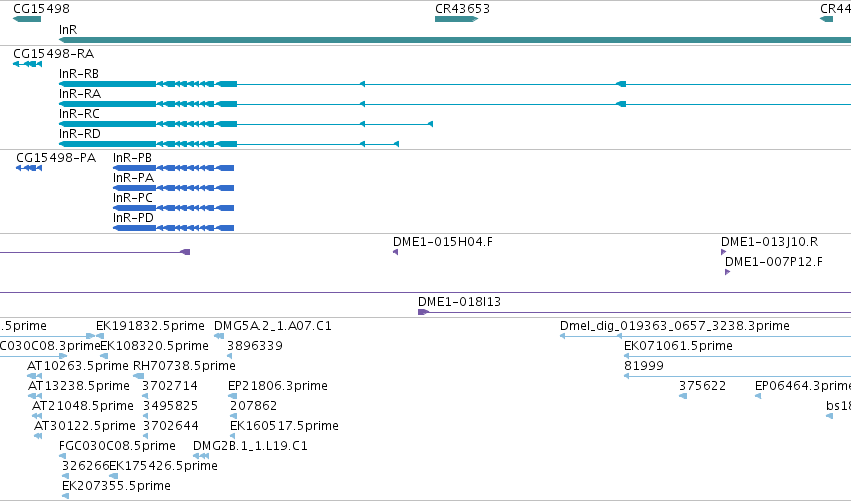Click the arrow glyph under RH70738.5prime
The height and width of the screenshot is (501, 851).
[x=138, y=376]
